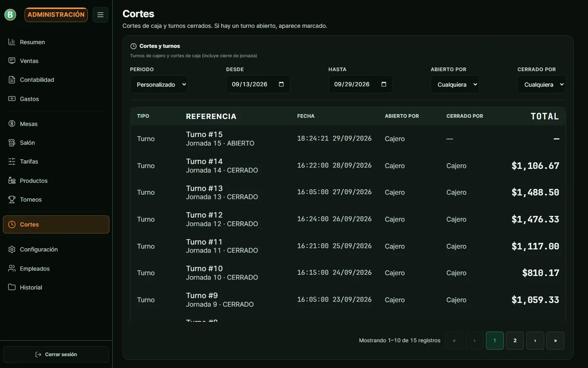Click the Cerrar sesión button

56,355
